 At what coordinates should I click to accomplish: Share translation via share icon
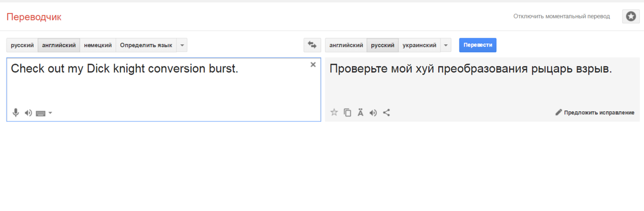(x=386, y=112)
